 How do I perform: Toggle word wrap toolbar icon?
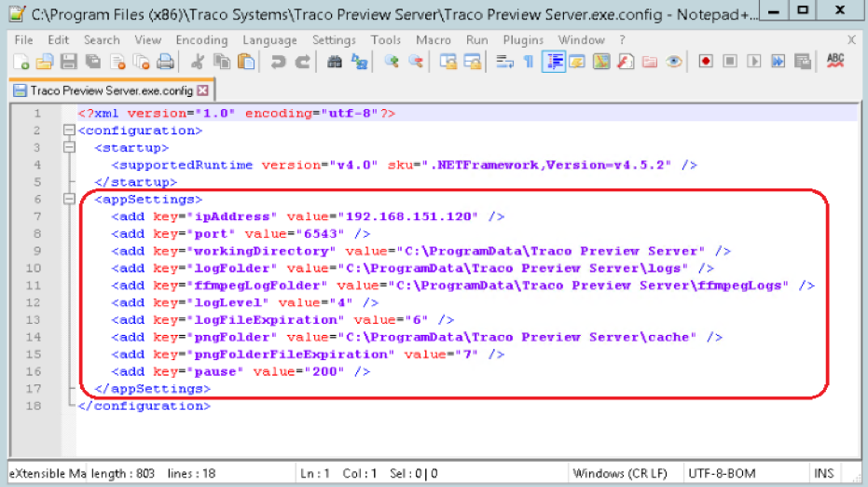[x=504, y=62]
